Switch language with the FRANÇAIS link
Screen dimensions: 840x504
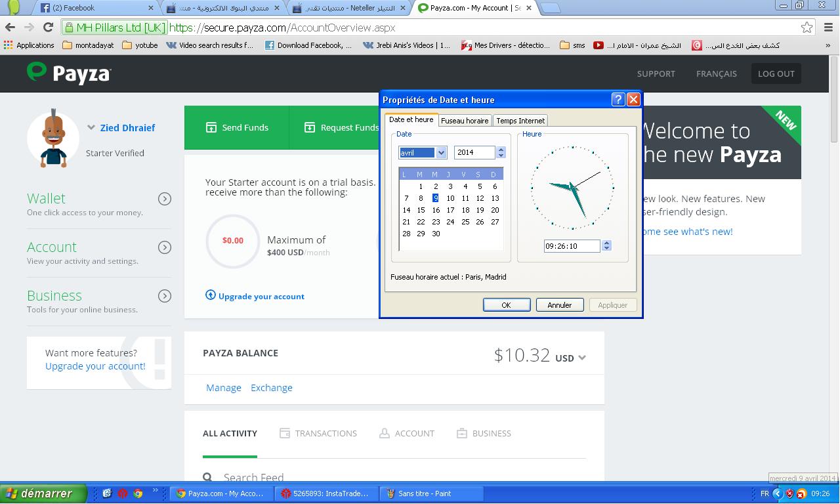(717, 73)
